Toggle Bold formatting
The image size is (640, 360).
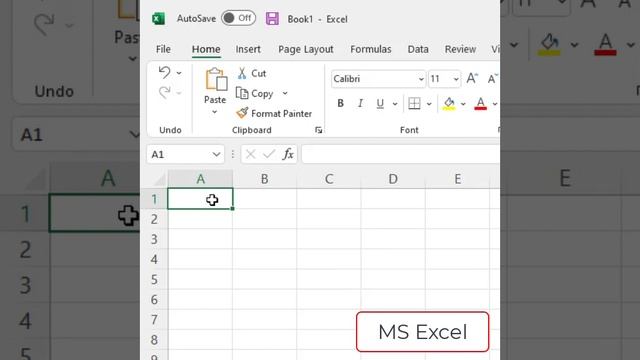tap(340, 104)
